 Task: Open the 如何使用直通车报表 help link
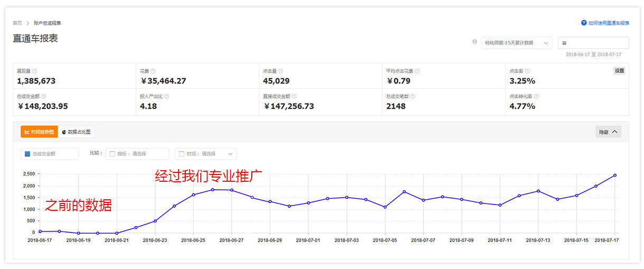[x=605, y=23]
